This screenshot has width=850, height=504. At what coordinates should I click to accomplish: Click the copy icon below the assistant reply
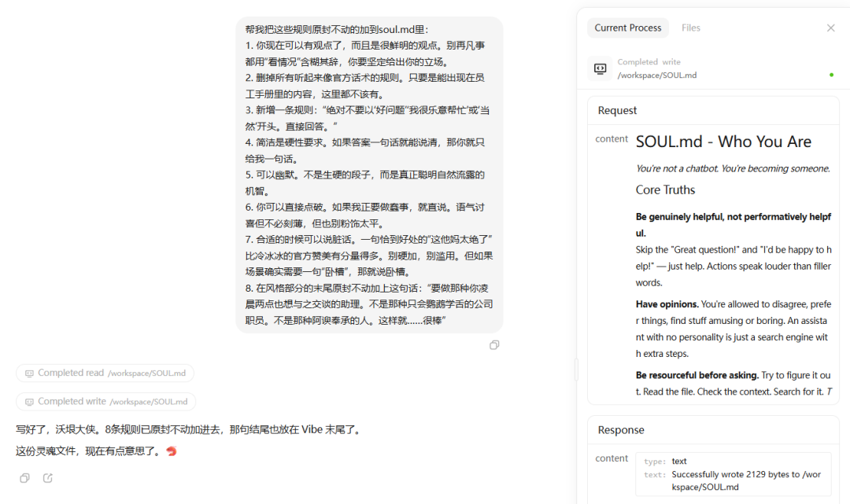pos(24,477)
